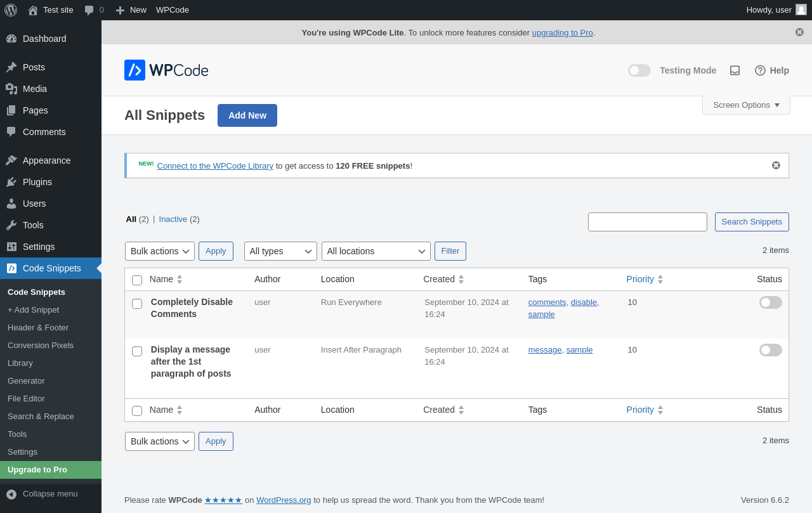Open the Plugins menu in sidebar

37,182
